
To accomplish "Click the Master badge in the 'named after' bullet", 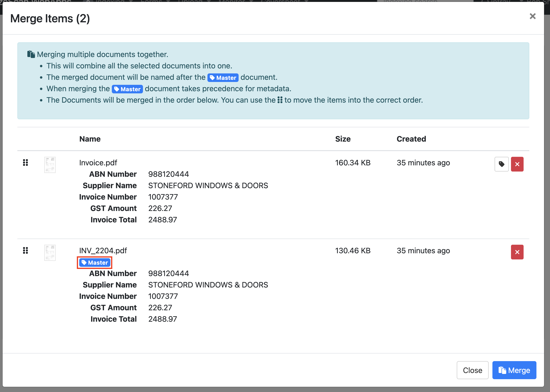I will (223, 78).
